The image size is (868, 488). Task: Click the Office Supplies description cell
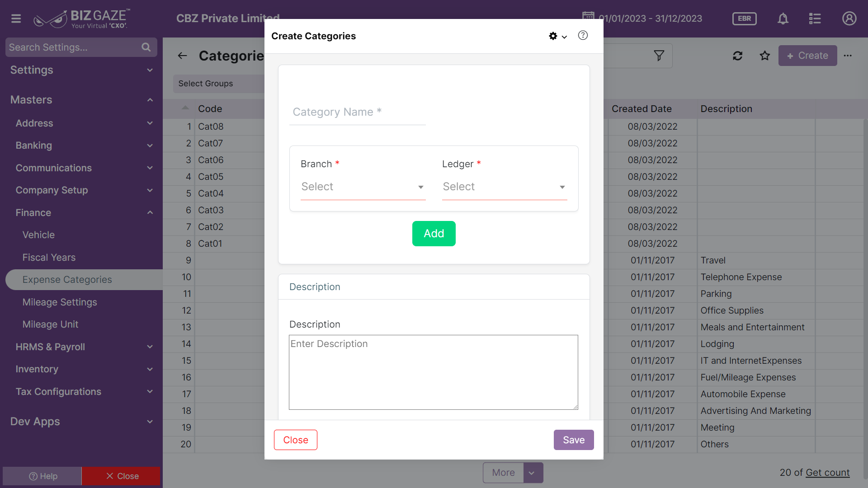click(756, 310)
